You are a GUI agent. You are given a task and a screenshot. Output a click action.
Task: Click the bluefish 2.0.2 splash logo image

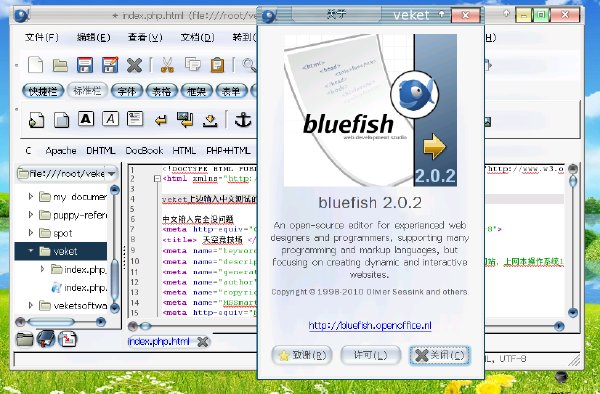pyautogui.click(x=370, y=110)
